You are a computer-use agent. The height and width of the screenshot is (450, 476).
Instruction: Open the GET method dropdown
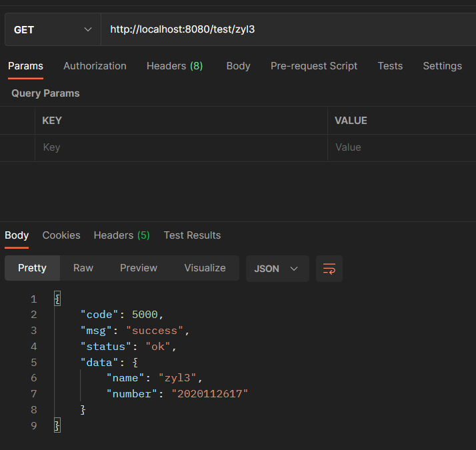click(53, 29)
